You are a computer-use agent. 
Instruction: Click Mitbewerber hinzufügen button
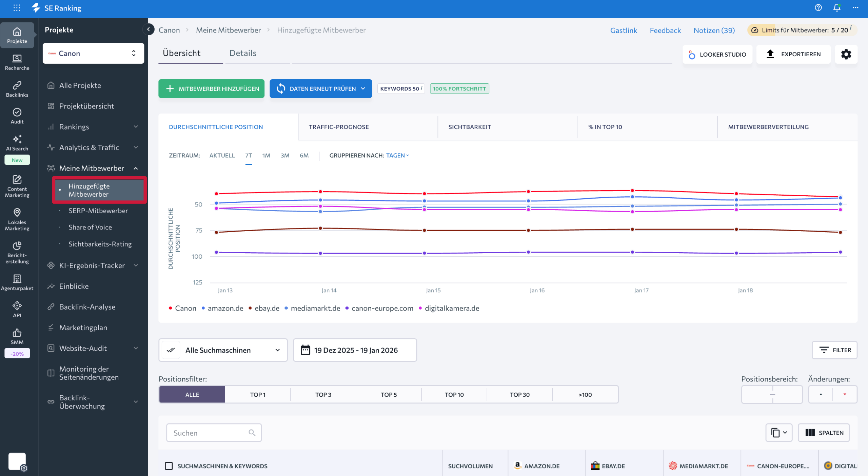click(211, 88)
